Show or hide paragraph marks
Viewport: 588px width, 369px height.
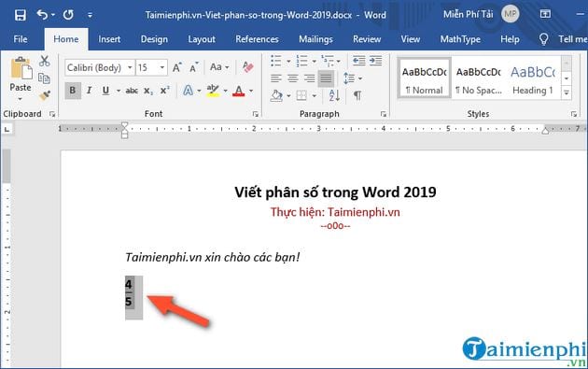(357, 95)
